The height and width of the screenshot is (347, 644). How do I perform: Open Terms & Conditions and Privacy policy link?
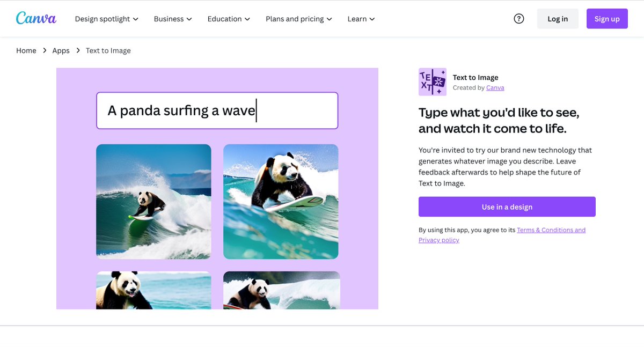pos(502,235)
